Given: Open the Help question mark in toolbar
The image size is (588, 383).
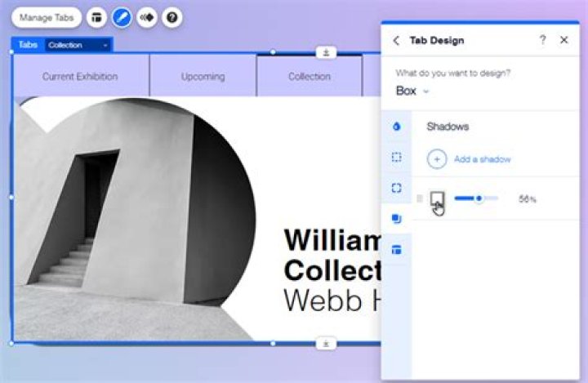Looking at the screenshot, I should (171, 16).
